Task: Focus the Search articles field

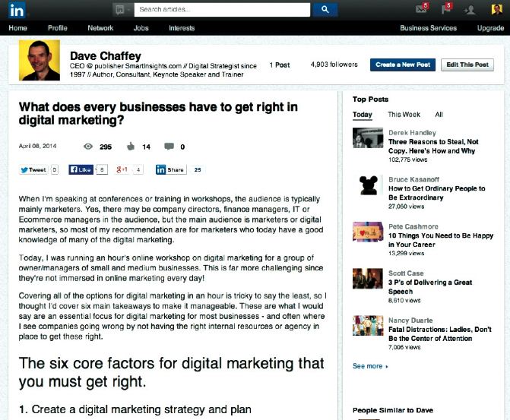Action: pyautogui.click(x=222, y=10)
